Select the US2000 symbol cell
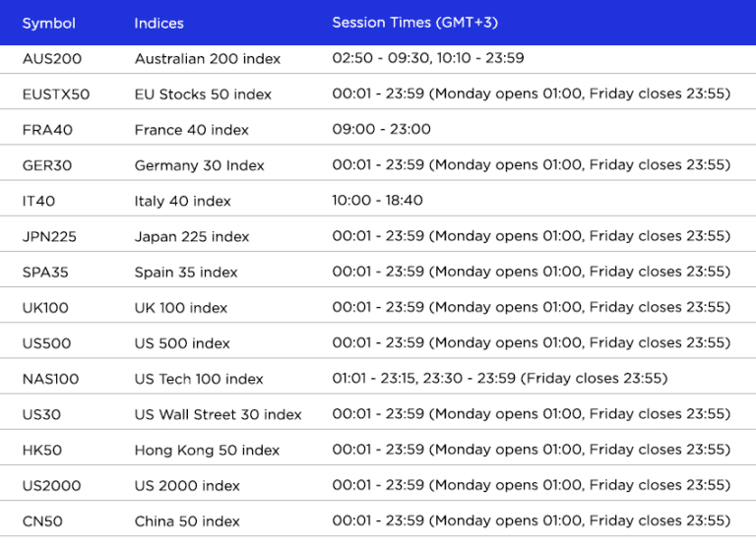756x548 pixels. pyautogui.click(x=51, y=486)
